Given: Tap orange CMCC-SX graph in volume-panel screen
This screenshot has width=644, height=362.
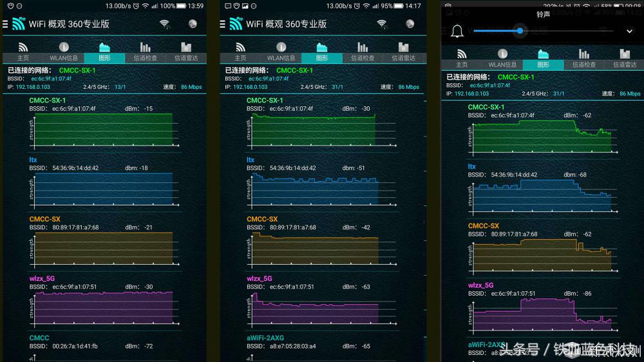Looking at the screenshot, I should [x=543, y=256].
